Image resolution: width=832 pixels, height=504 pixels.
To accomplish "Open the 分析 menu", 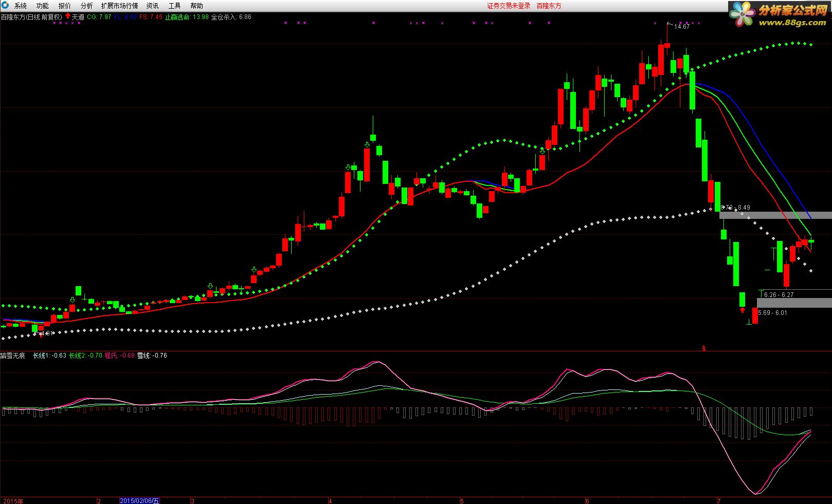I will click(87, 6).
